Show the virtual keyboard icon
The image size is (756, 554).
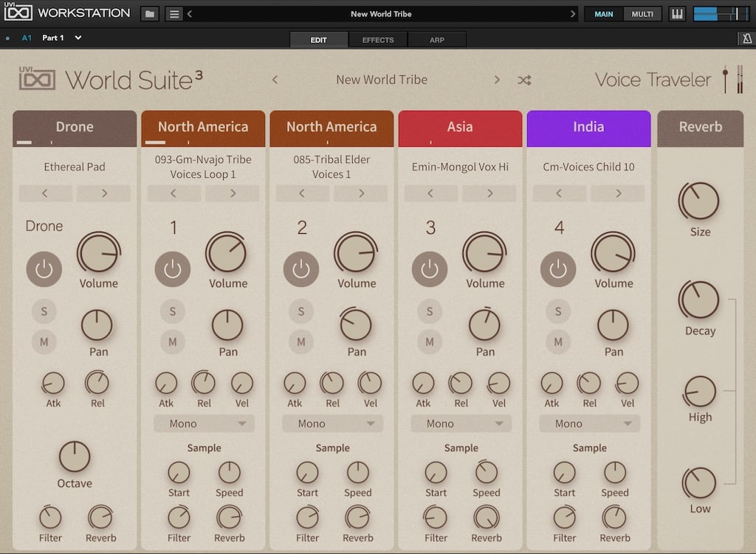point(676,14)
